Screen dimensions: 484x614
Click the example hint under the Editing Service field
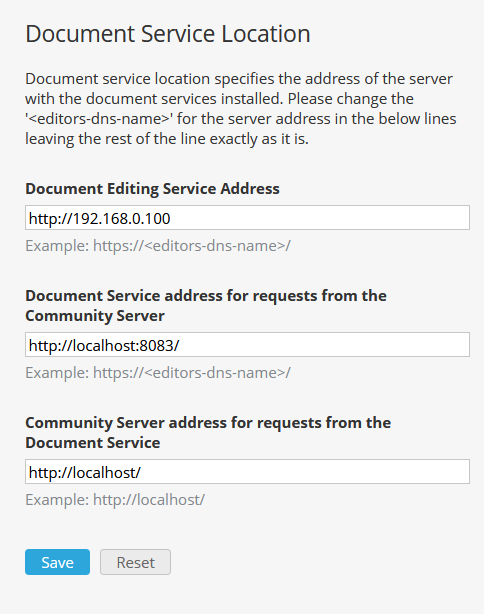pos(158,246)
